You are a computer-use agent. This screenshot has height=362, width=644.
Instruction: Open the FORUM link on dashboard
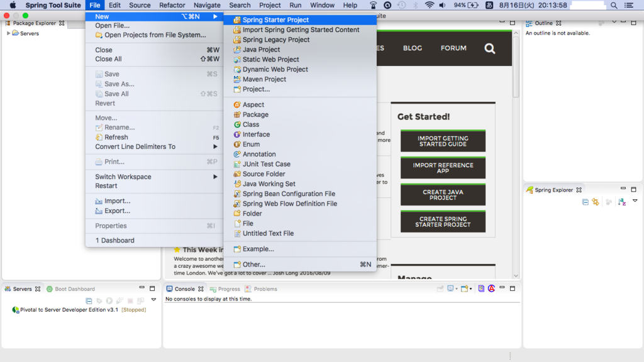pyautogui.click(x=453, y=48)
